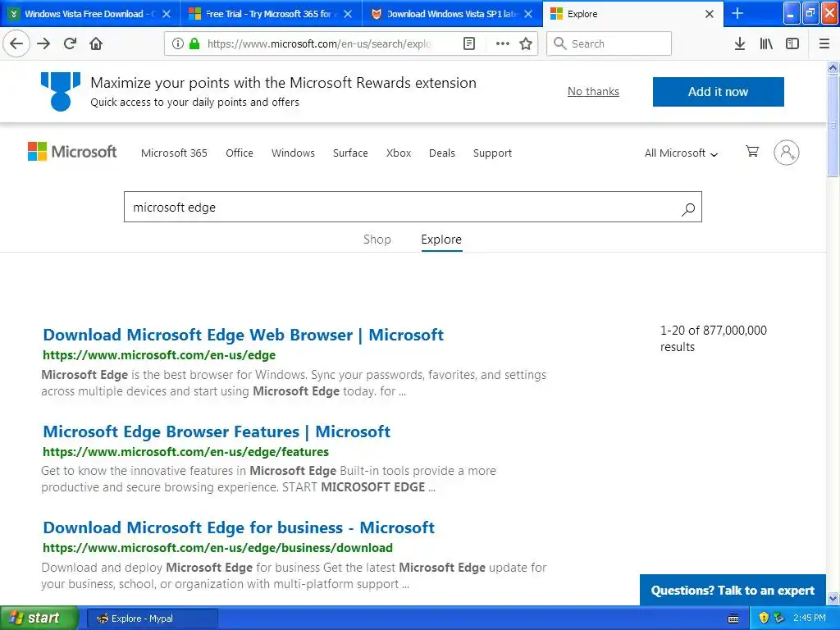Click the browser toolbar Search box

pyautogui.click(x=609, y=43)
